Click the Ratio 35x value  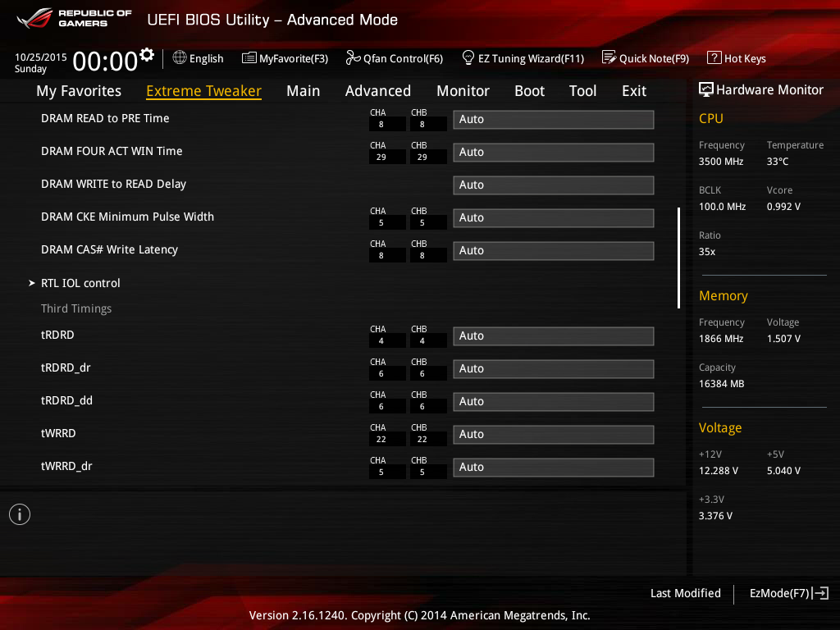(706, 252)
